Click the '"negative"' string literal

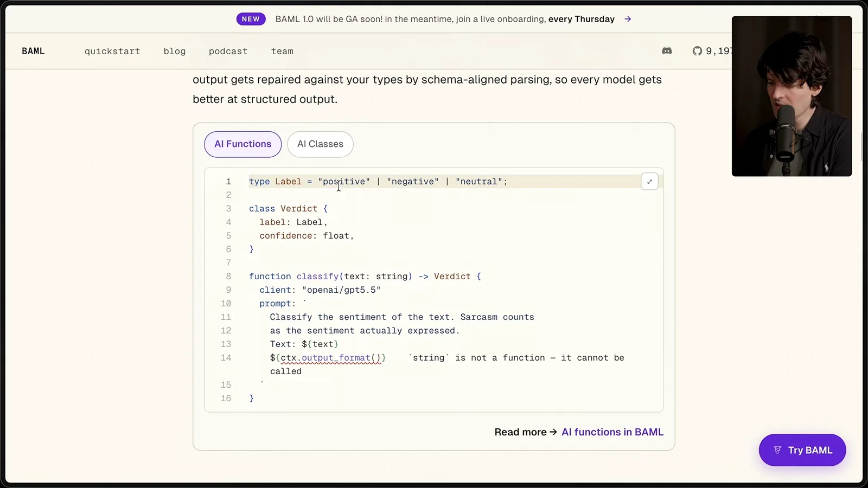[413, 182]
